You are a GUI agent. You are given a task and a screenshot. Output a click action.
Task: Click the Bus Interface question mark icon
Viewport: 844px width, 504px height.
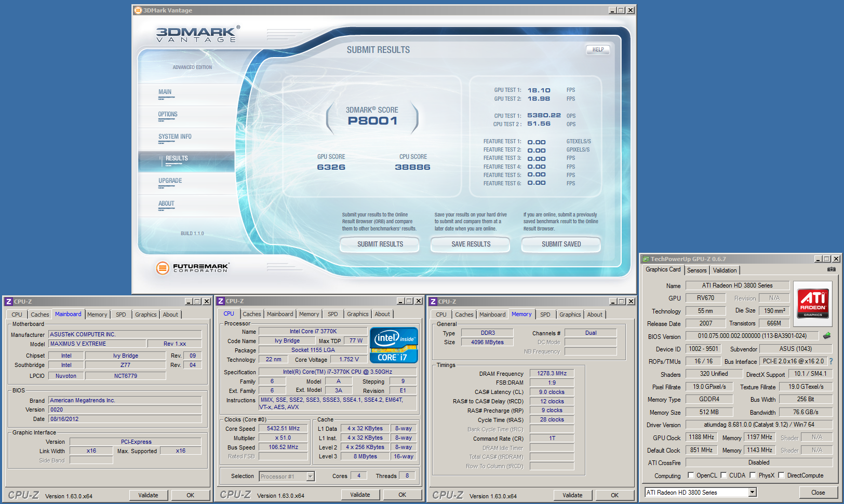coord(830,361)
